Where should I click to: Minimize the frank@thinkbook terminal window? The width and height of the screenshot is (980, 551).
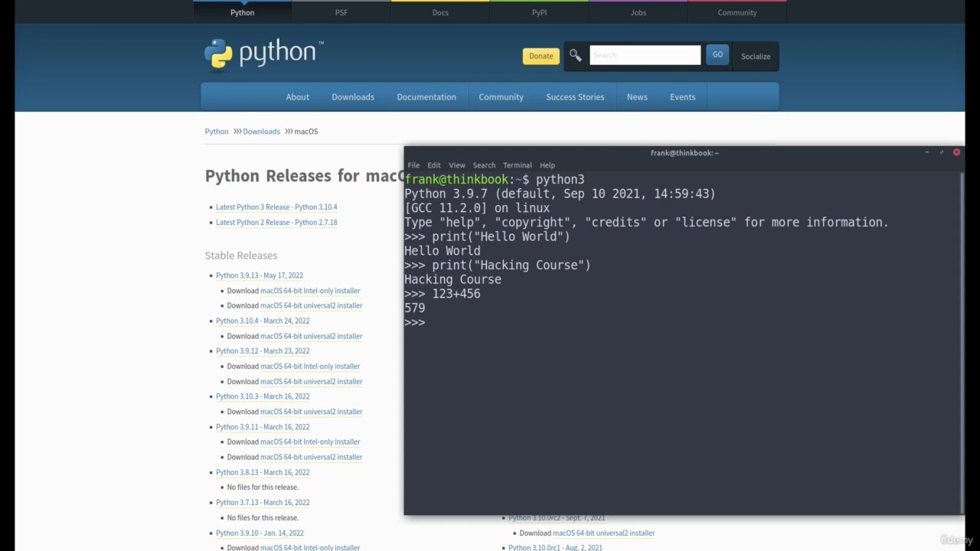click(927, 152)
